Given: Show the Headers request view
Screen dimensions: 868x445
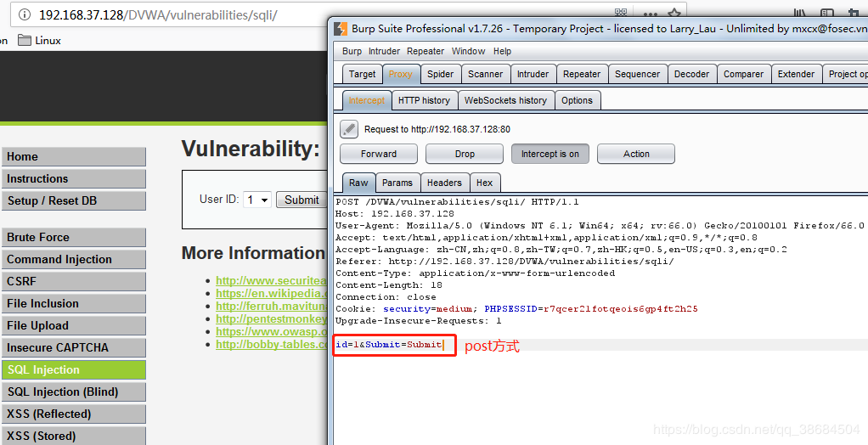Looking at the screenshot, I should point(444,182).
